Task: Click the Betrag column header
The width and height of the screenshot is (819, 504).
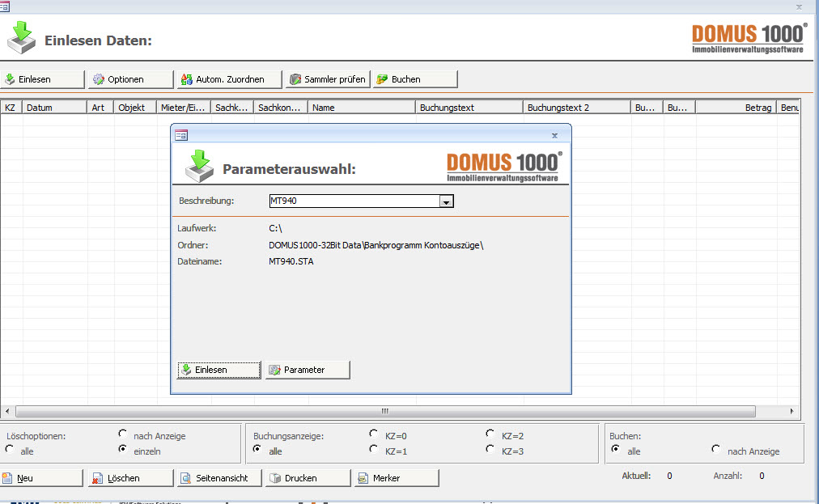Action: click(x=736, y=108)
